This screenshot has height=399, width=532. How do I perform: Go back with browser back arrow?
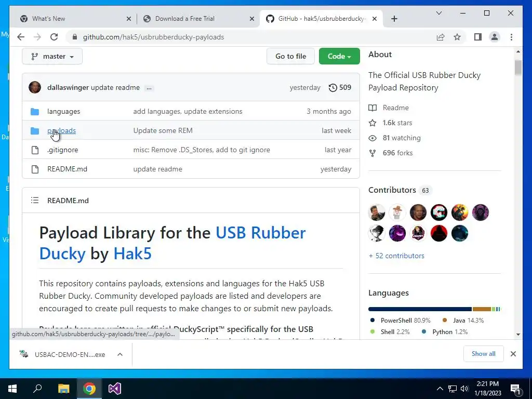tap(21, 37)
